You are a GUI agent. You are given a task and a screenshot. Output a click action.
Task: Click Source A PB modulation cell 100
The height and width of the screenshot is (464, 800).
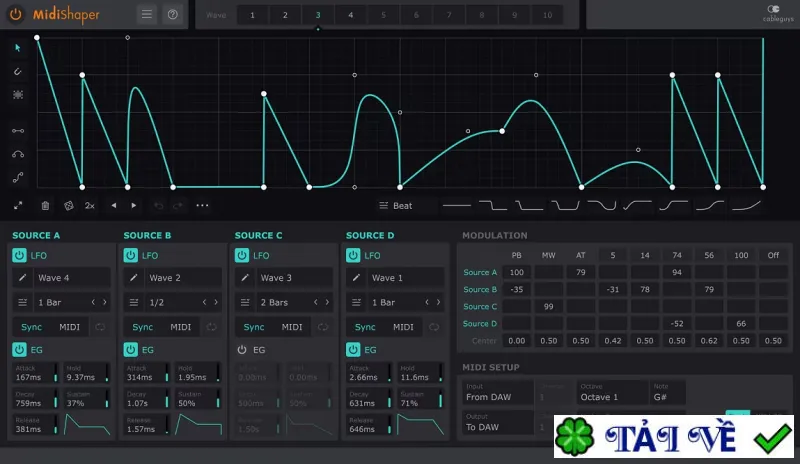(x=517, y=273)
